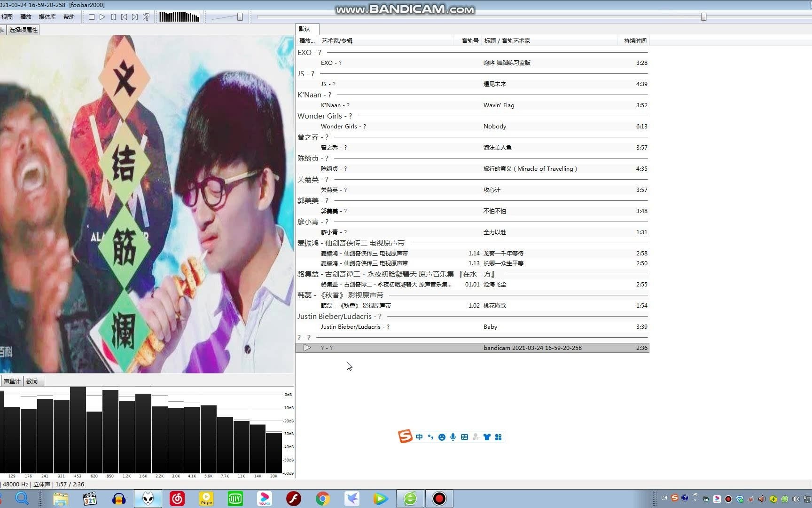Open NetEase Cloud Music taskbar icon
This screenshot has height=508, width=812.
click(177, 499)
